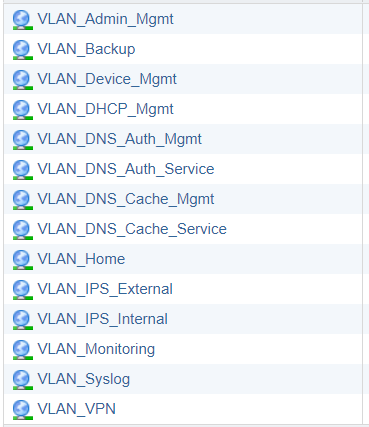Click the icon next to VLAN_VPN
The image size is (369, 427).
pos(22,410)
